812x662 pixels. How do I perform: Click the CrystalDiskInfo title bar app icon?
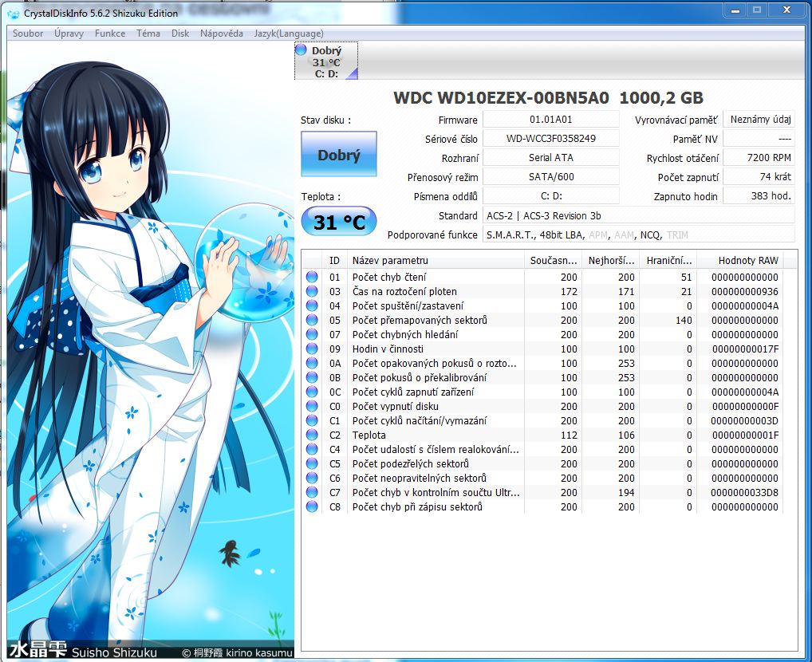coord(14,14)
